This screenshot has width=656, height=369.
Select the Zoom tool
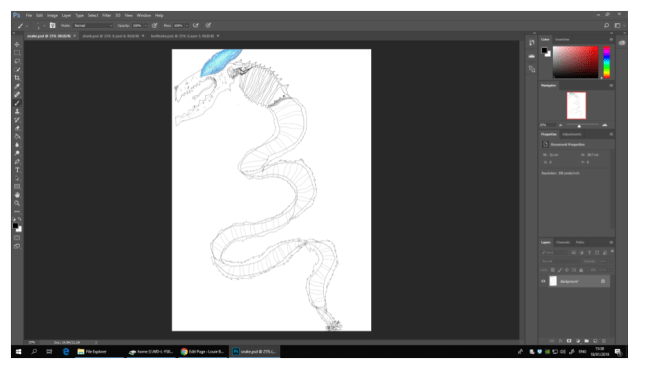click(17, 203)
